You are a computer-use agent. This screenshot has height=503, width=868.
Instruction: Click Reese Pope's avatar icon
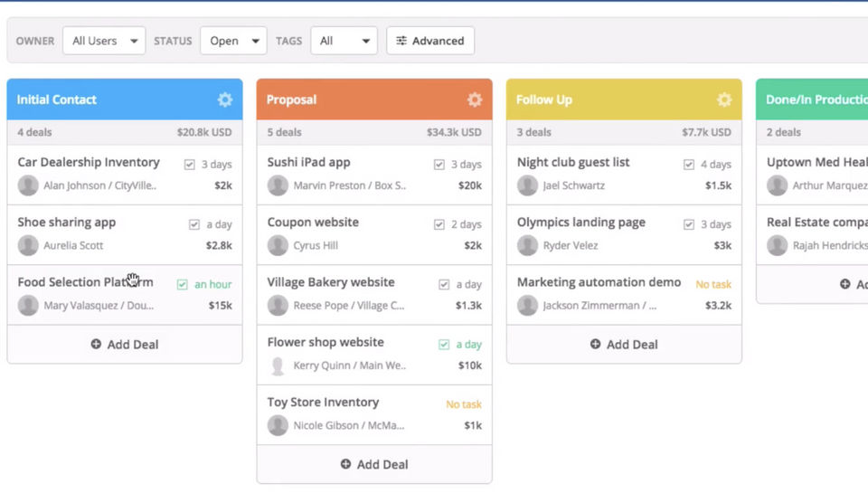coord(278,305)
